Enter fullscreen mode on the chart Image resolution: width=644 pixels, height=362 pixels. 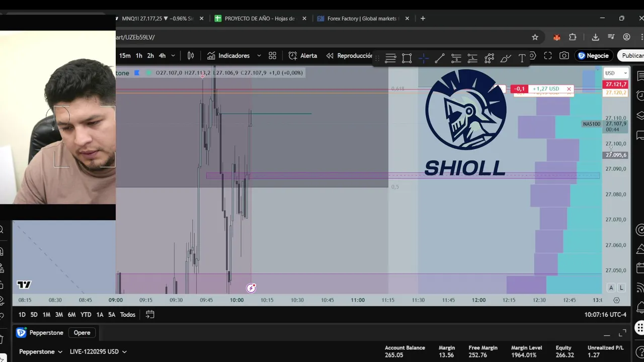click(548, 56)
